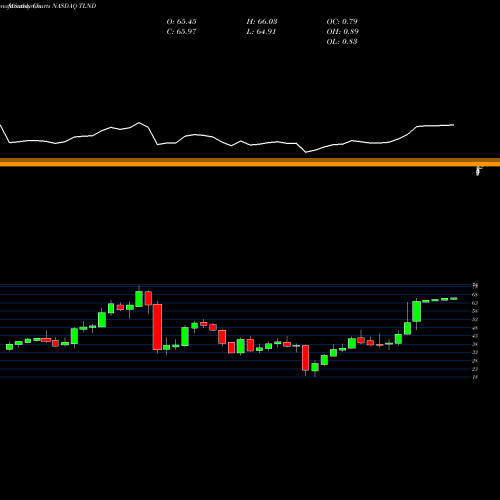Select the high price 'H: 66.03'
This screenshot has width=500, height=500.
tap(262, 22)
